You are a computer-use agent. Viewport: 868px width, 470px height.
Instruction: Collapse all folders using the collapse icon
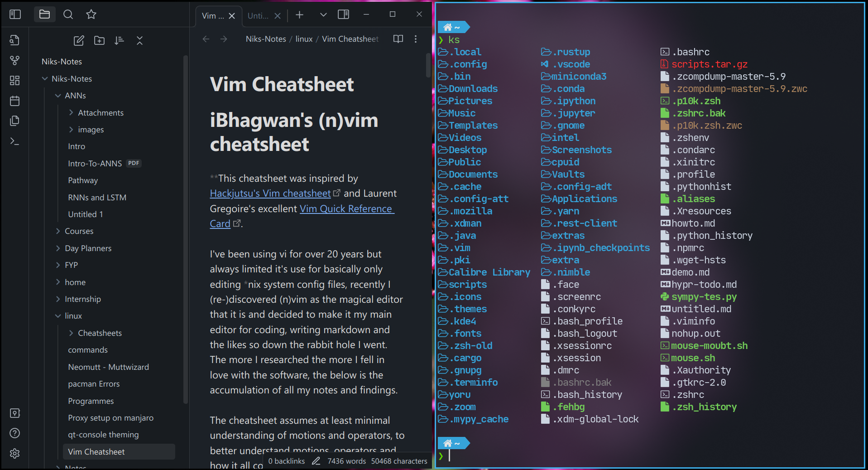coord(139,40)
